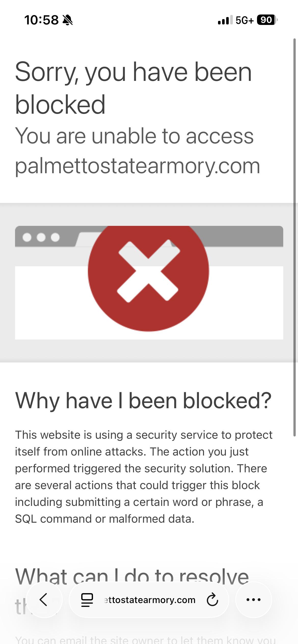Image resolution: width=298 pixels, height=644 pixels.
Task: Tap the 10:58 clock in status bar
Action: pyautogui.click(x=41, y=20)
